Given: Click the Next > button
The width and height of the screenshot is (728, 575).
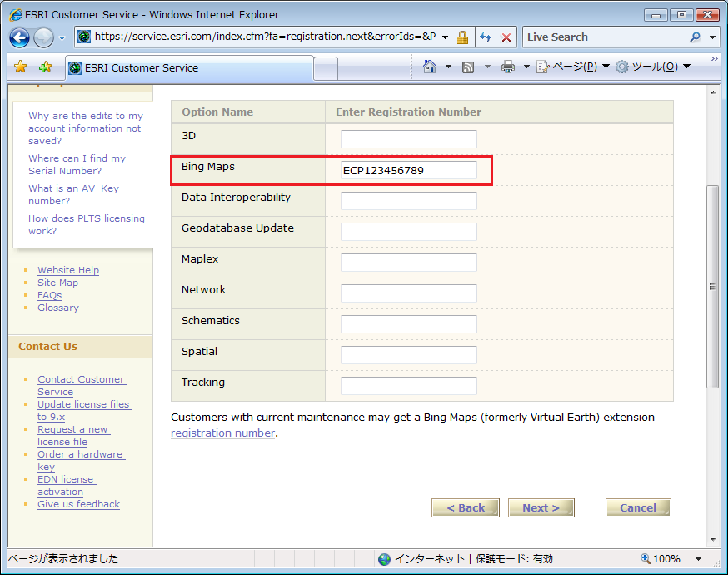Looking at the screenshot, I should 541,507.
